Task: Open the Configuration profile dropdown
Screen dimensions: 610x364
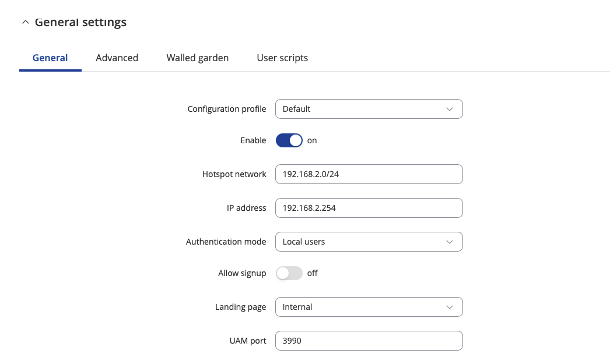Action: (x=369, y=109)
